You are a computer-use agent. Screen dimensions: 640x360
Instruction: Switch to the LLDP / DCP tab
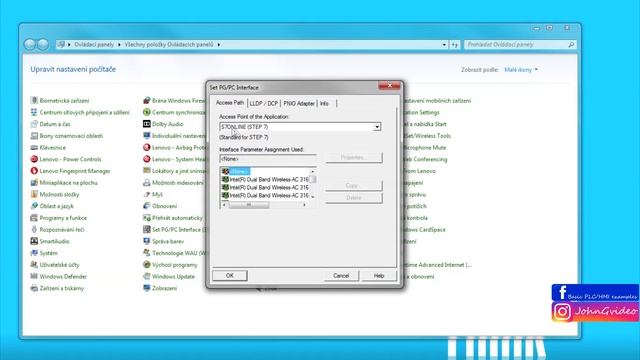(x=264, y=104)
